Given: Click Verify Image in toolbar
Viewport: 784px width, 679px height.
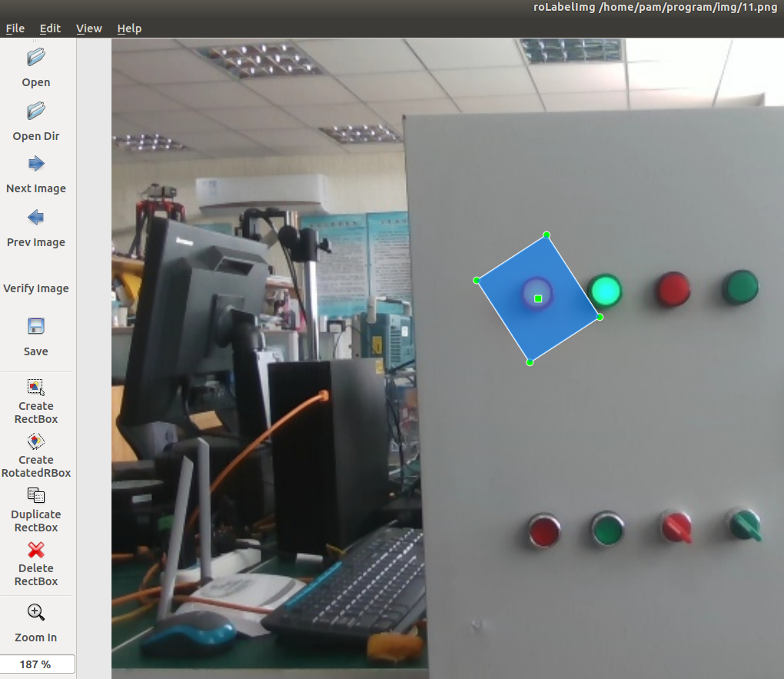Looking at the screenshot, I should 36,288.
